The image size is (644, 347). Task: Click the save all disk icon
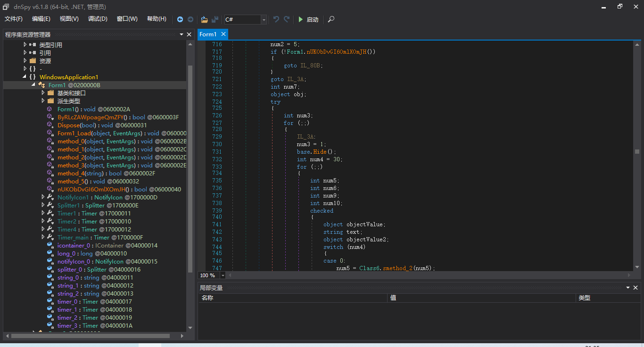215,19
